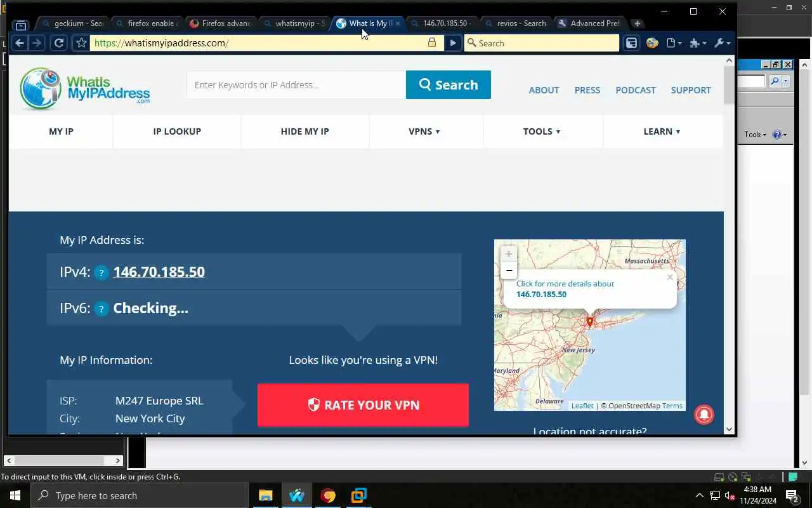
Task: Open the sidebar panel toolbar icon
Action: click(631, 43)
